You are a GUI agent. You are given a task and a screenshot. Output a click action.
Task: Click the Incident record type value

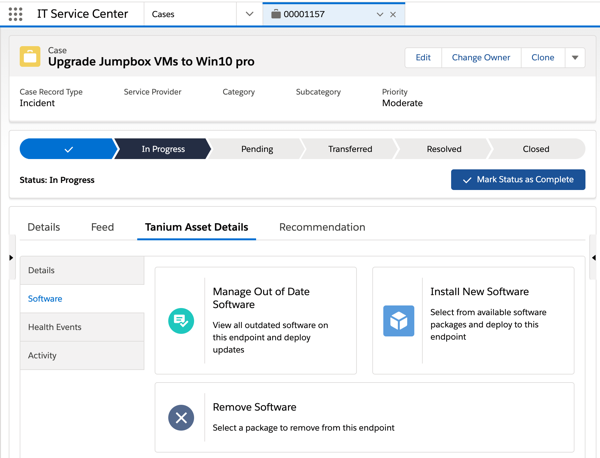[37, 103]
